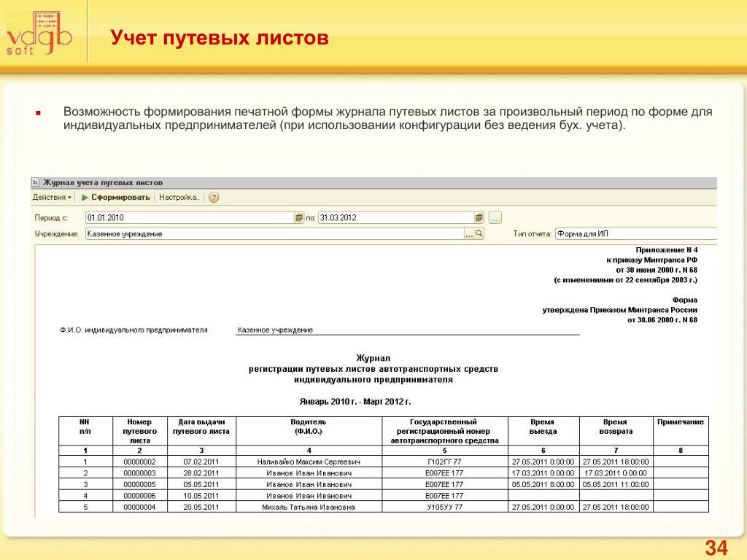Click the date 10.05.2011
747x560 pixels.
pyautogui.click(x=201, y=496)
